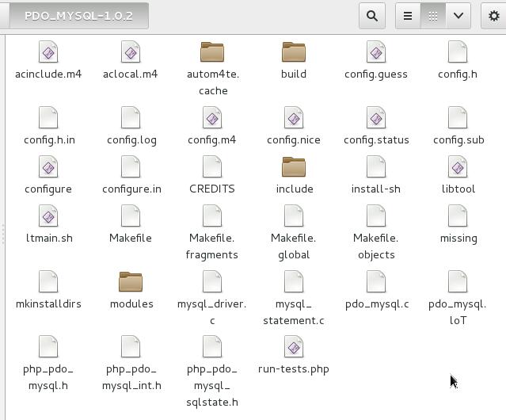Select the configure.in file icon
The width and height of the screenshot is (506, 420).
pyautogui.click(x=131, y=166)
